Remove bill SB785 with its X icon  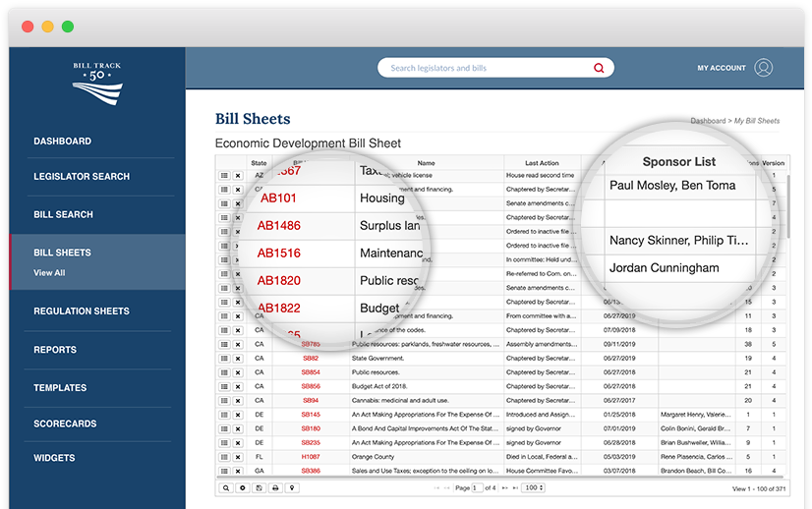[238, 344]
